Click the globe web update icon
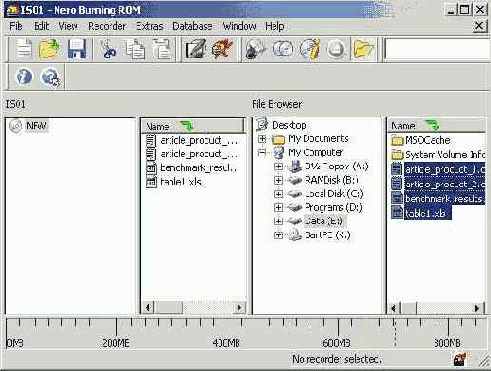This screenshot has width=491, height=371. pyautogui.click(x=50, y=77)
